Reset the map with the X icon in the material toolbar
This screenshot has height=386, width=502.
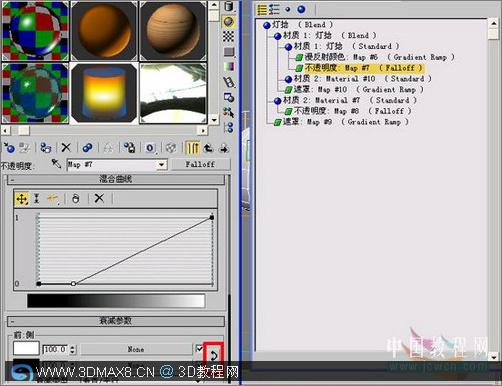point(66,148)
